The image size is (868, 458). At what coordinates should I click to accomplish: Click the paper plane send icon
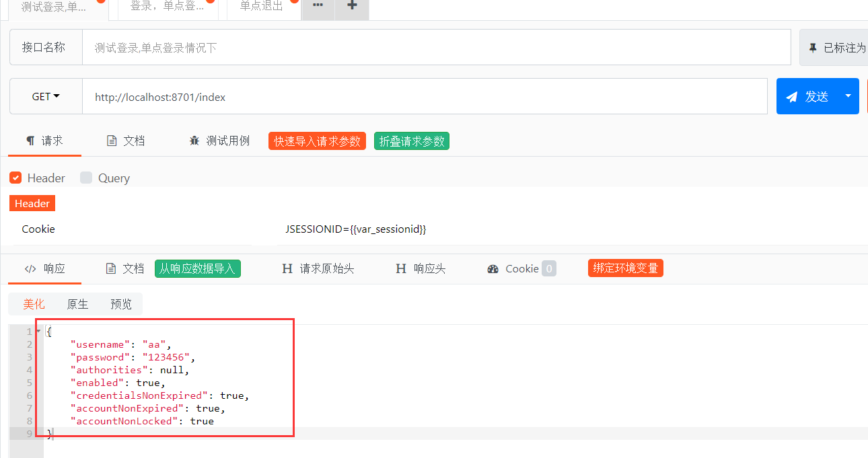tap(792, 96)
